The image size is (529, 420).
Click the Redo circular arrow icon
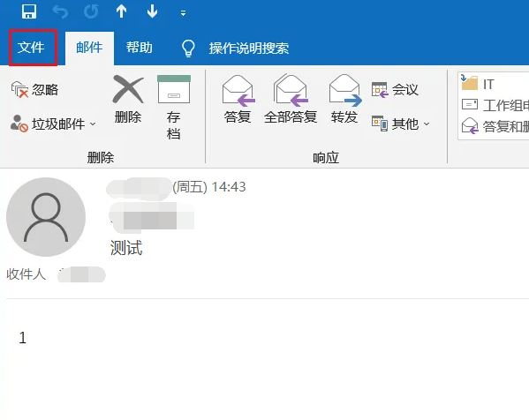tap(91, 11)
